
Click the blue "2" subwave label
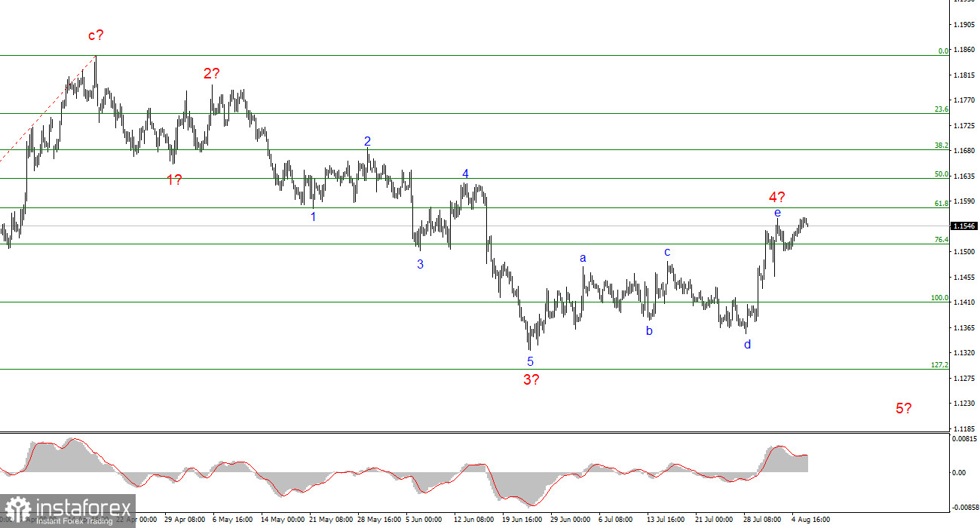367,141
